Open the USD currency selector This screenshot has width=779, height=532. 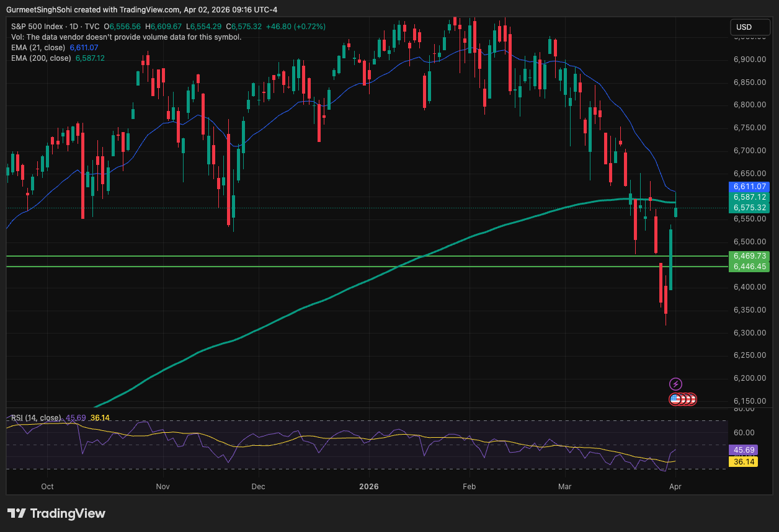[749, 27]
